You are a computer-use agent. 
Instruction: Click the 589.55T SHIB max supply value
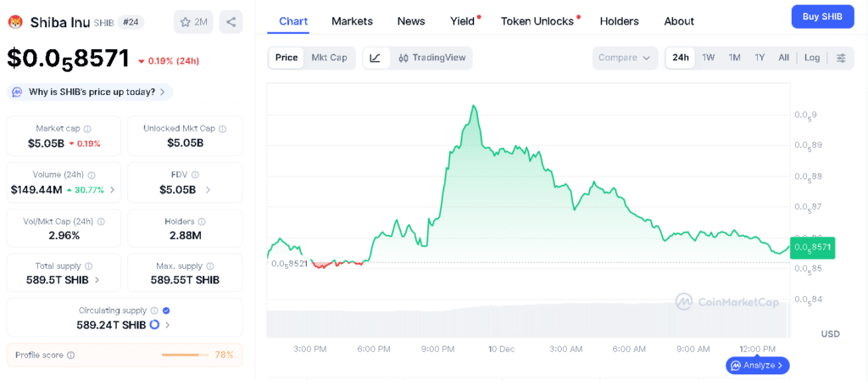185,280
